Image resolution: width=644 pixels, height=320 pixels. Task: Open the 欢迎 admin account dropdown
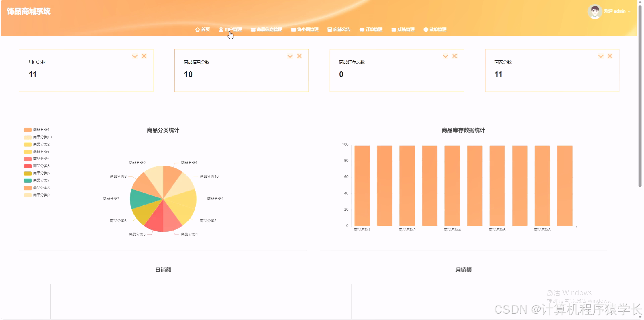[x=617, y=11]
